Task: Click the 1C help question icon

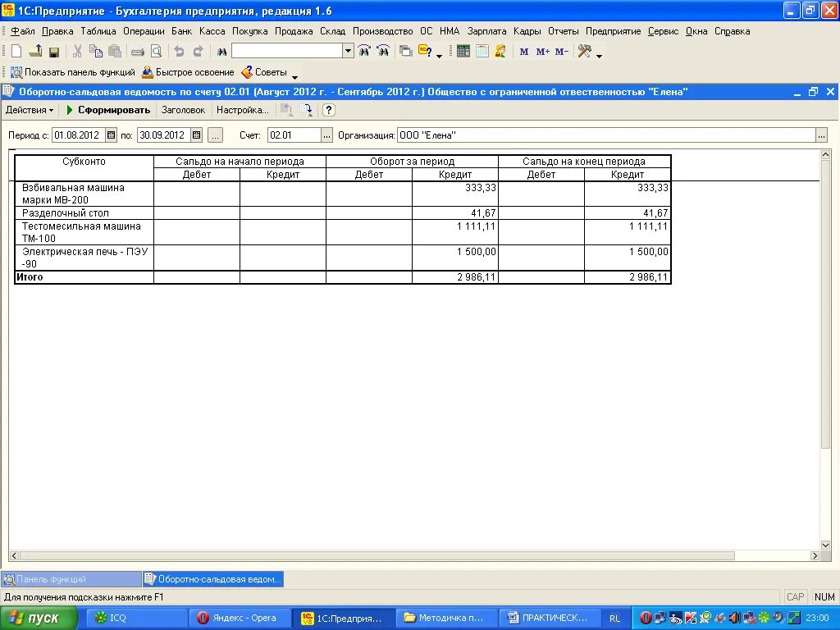Action: 425,52
